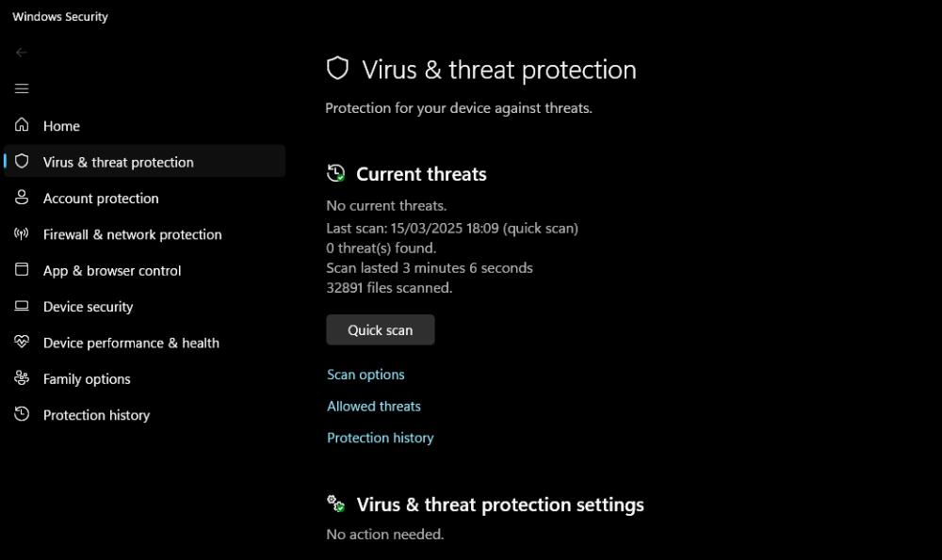Click the App & browser control window icon
The height and width of the screenshot is (560, 942).
[22, 269]
